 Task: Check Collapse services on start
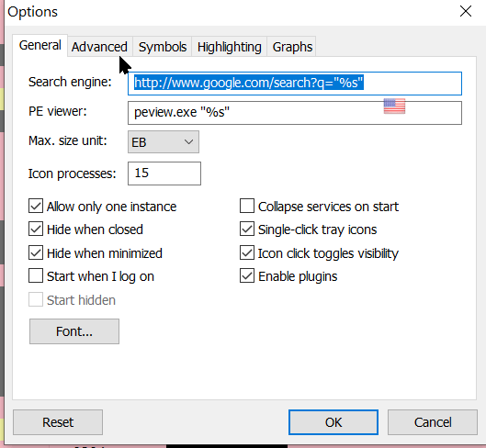247,206
